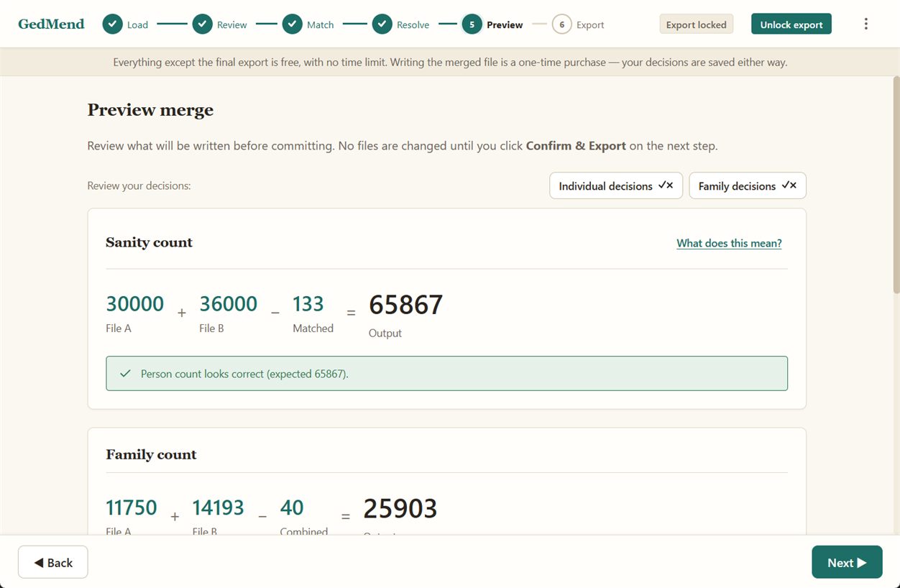Viewport: 900px width, 588px height.
Task: Click the 'Person count looks correct' message
Action: coord(446,374)
